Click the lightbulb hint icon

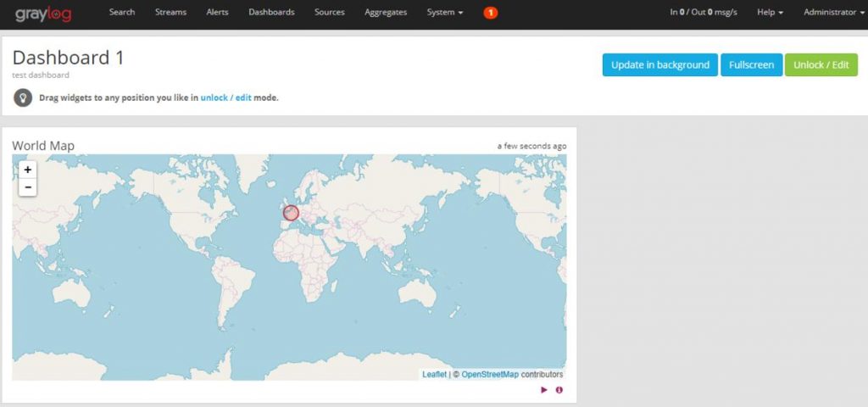click(x=23, y=98)
